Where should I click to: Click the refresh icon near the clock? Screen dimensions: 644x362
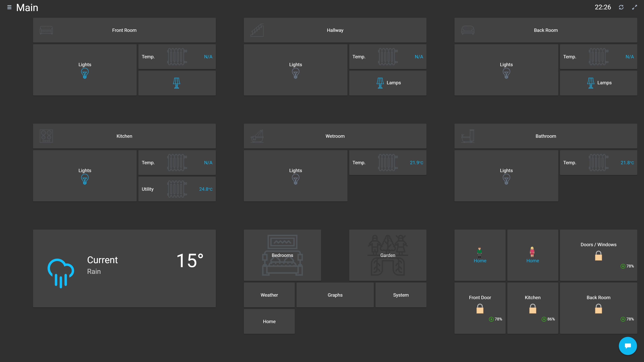click(x=621, y=7)
